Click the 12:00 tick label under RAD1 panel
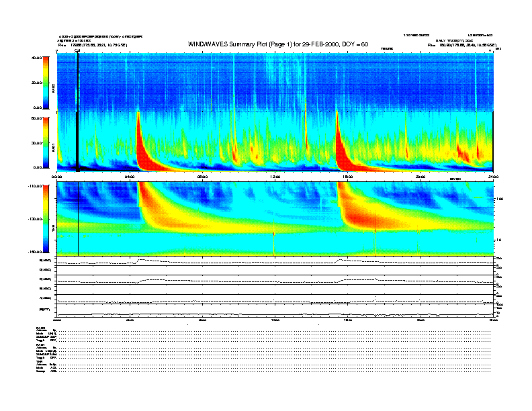The height and width of the screenshot is (411, 532). pos(275,177)
